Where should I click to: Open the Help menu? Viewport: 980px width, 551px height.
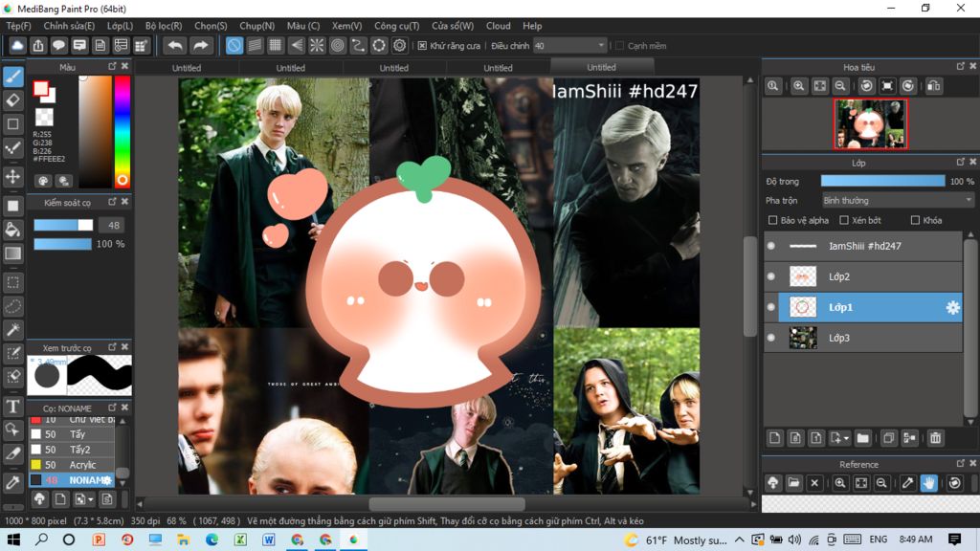[x=532, y=26]
